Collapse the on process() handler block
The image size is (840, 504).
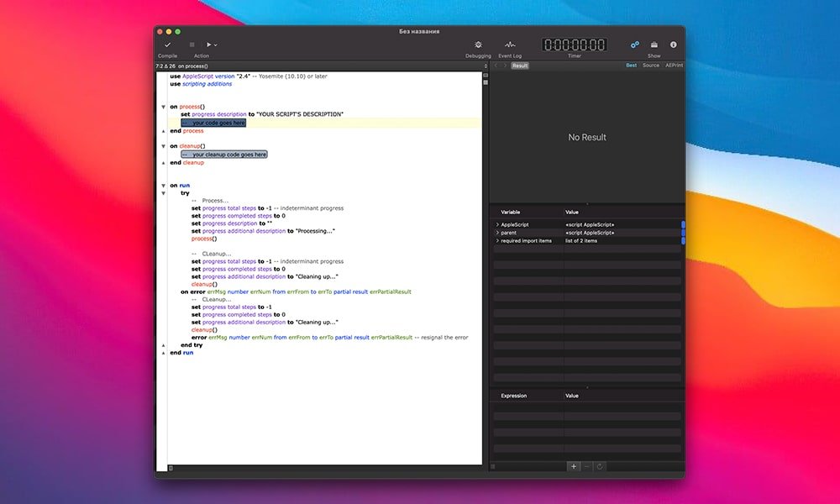[x=163, y=107]
